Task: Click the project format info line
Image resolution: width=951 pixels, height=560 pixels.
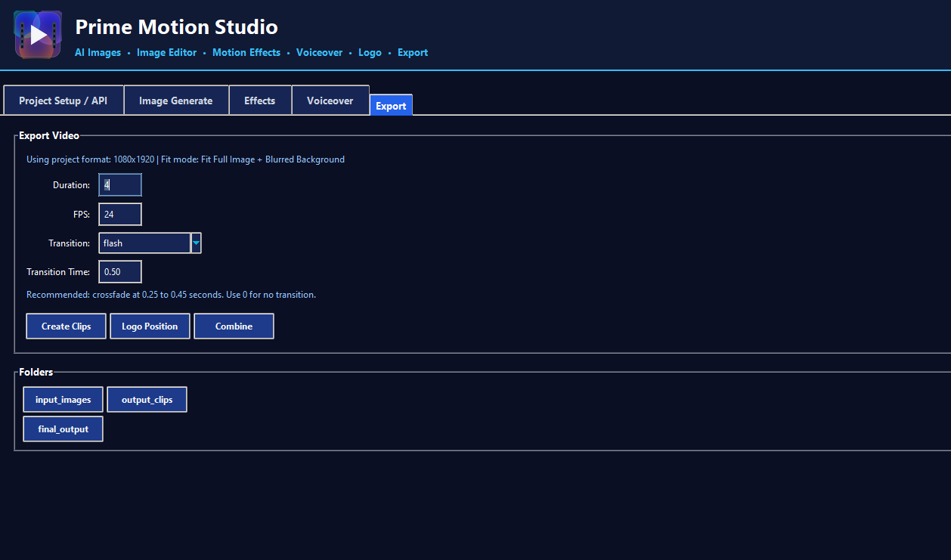Action: click(x=185, y=159)
